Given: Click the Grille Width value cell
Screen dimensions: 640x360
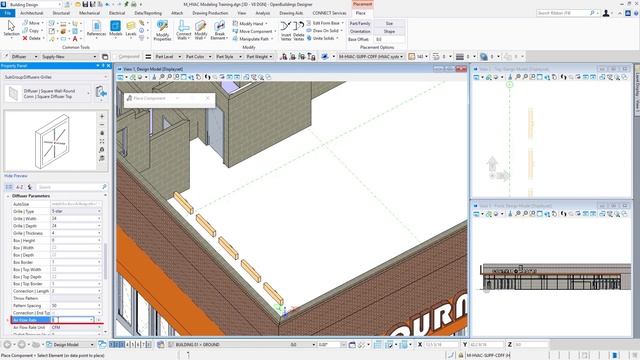Looking at the screenshot, I should (76, 219).
